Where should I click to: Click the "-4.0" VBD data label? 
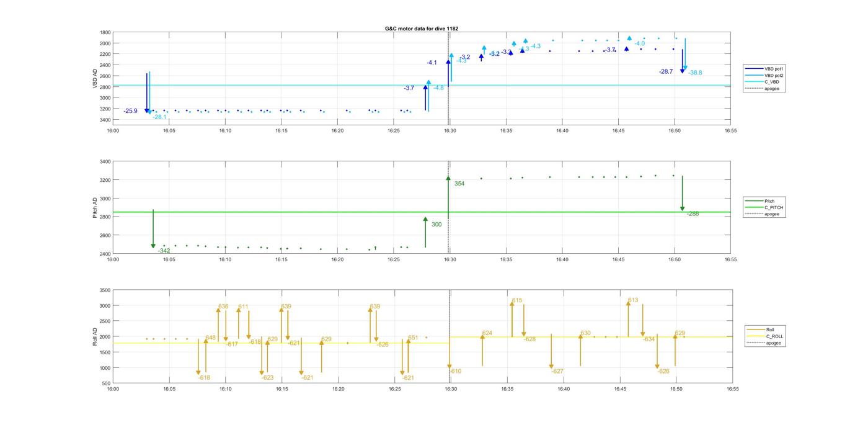pos(639,44)
